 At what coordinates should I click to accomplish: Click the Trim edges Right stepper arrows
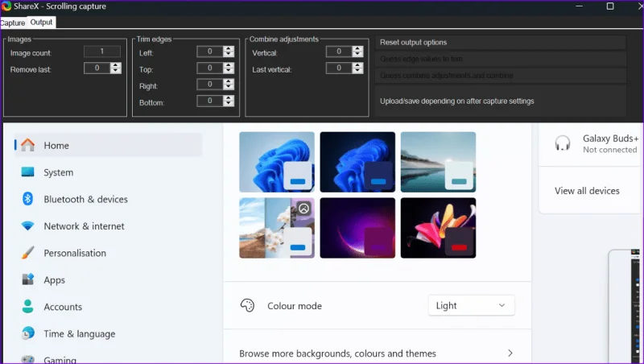click(x=229, y=85)
